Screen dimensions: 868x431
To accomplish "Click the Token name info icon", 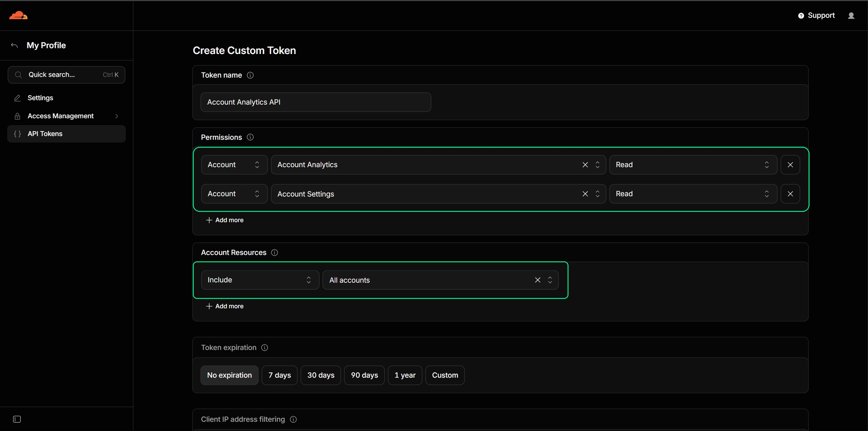I will (x=250, y=75).
